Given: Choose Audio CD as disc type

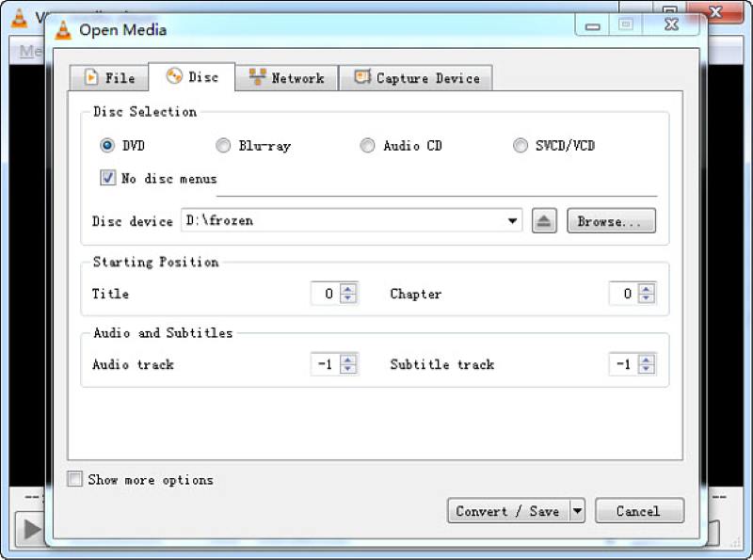Looking at the screenshot, I should pos(367,146).
